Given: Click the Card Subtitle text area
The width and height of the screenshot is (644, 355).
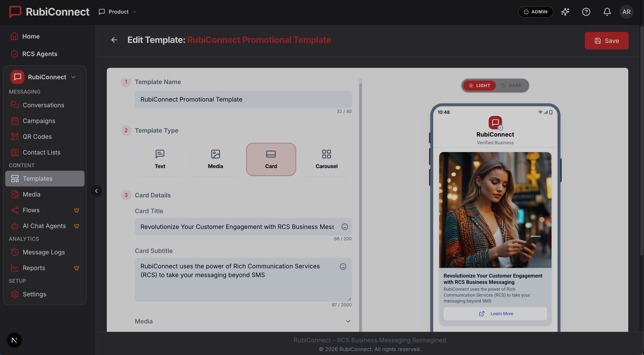Looking at the screenshot, I should tap(243, 279).
